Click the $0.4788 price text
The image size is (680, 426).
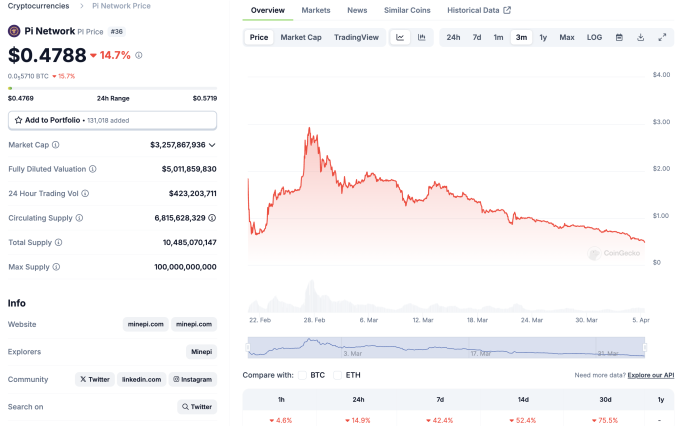[47, 55]
